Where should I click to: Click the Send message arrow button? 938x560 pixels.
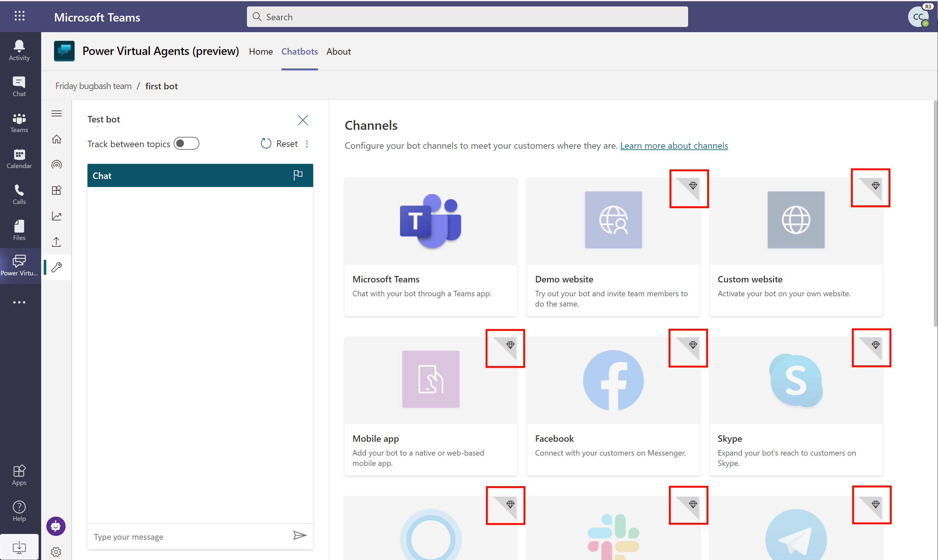[300, 535]
